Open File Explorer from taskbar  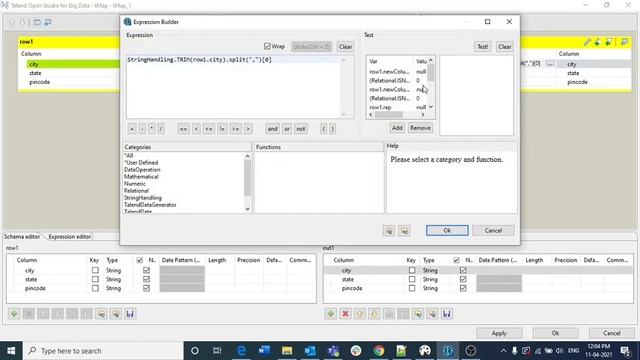pyautogui.click(x=287, y=351)
